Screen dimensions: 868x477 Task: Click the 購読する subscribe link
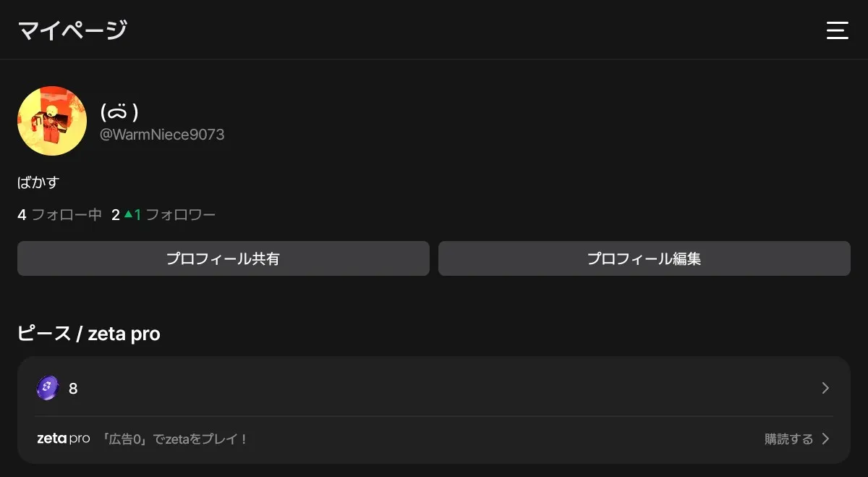789,439
